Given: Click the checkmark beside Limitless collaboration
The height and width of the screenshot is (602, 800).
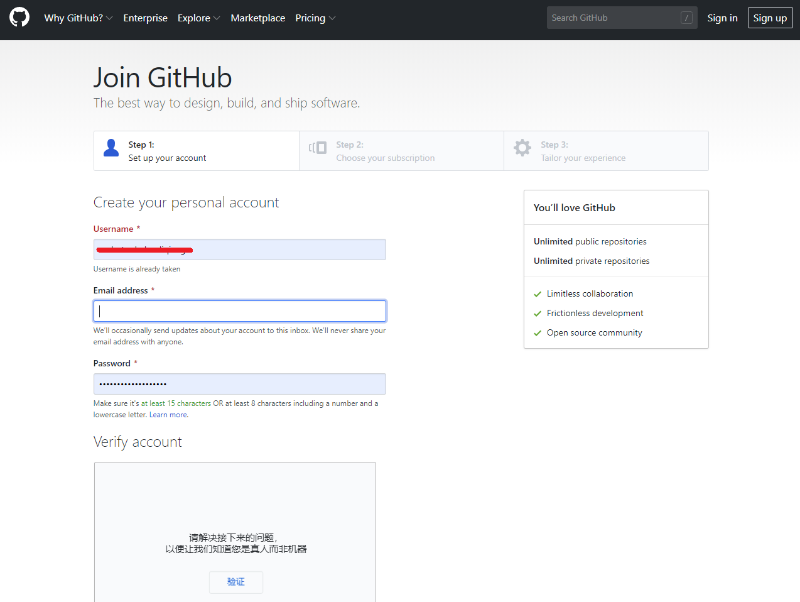Looking at the screenshot, I should [537, 294].
